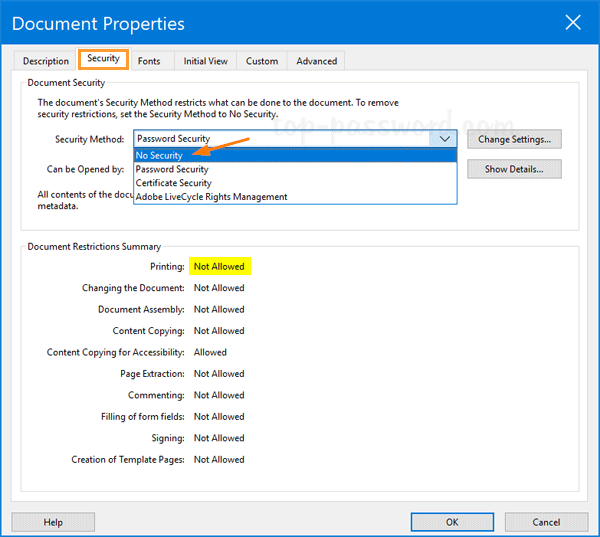
Task: Choose No Security from the list
Action: pos(160,156)
